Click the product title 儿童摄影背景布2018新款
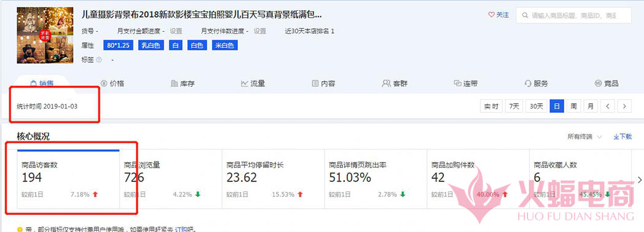 pyautogui.click(x=202, y=15)
